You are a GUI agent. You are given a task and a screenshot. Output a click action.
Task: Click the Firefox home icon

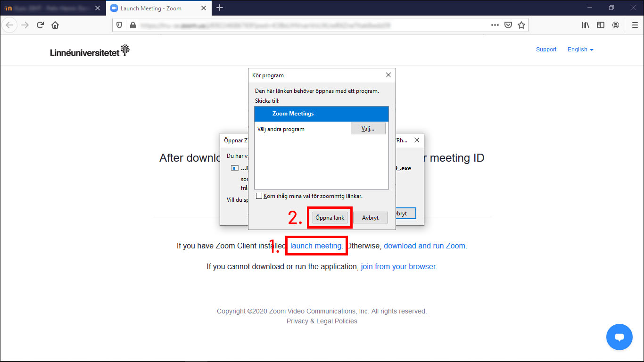tap(55, 25)
